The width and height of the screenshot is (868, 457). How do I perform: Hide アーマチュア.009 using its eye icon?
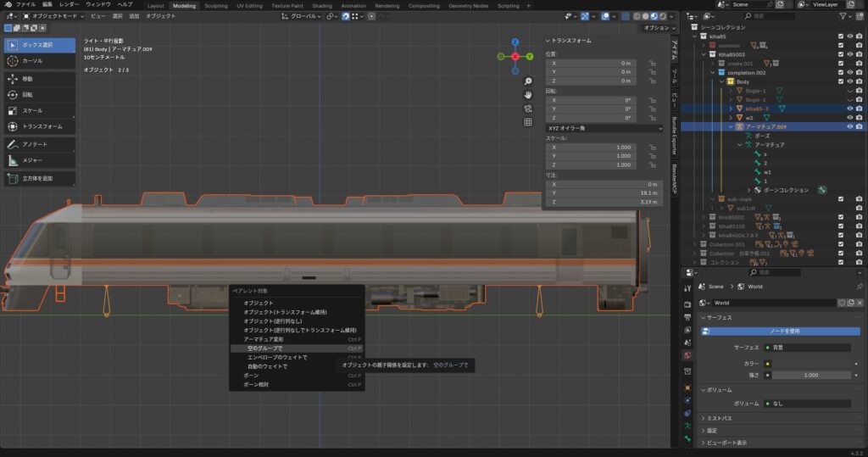[849, 126]
